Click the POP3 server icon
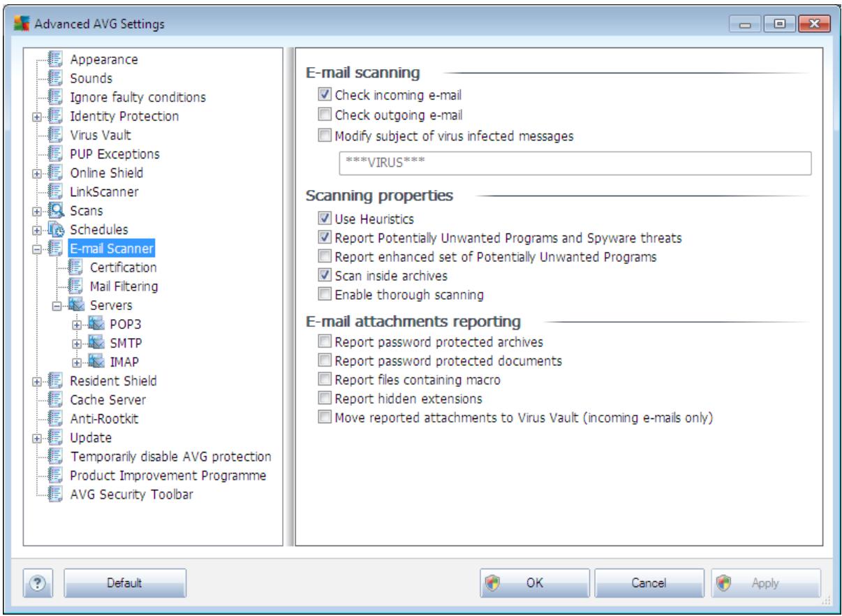842x616 pixels. point(97,323)
